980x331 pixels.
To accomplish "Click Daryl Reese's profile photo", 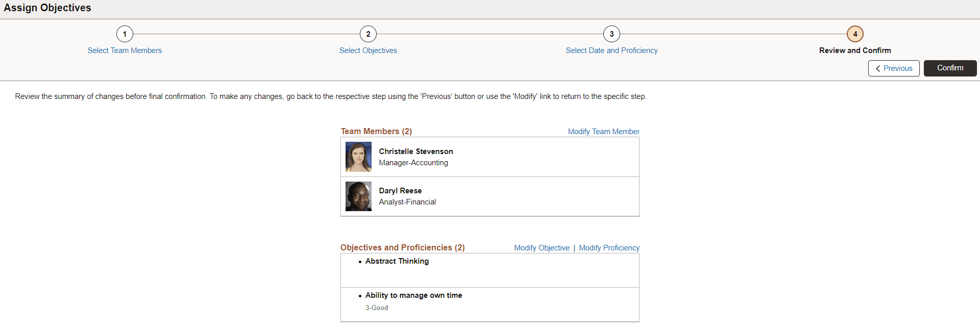I will (x=358, y=196).
